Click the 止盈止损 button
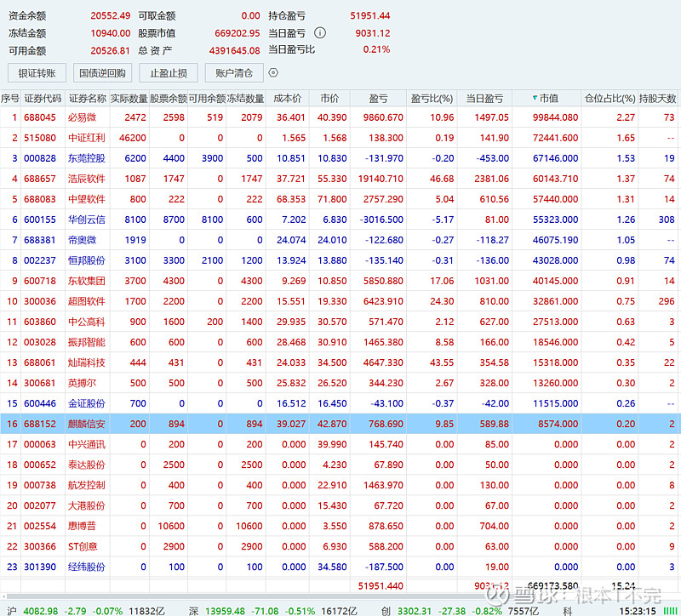The image size is (681, 616). [169, 73]
